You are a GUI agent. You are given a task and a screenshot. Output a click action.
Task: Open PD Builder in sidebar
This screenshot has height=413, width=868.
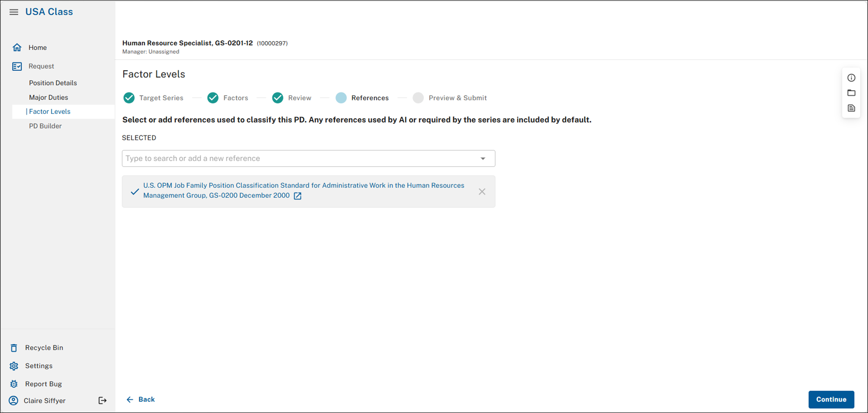click(45, 126)
